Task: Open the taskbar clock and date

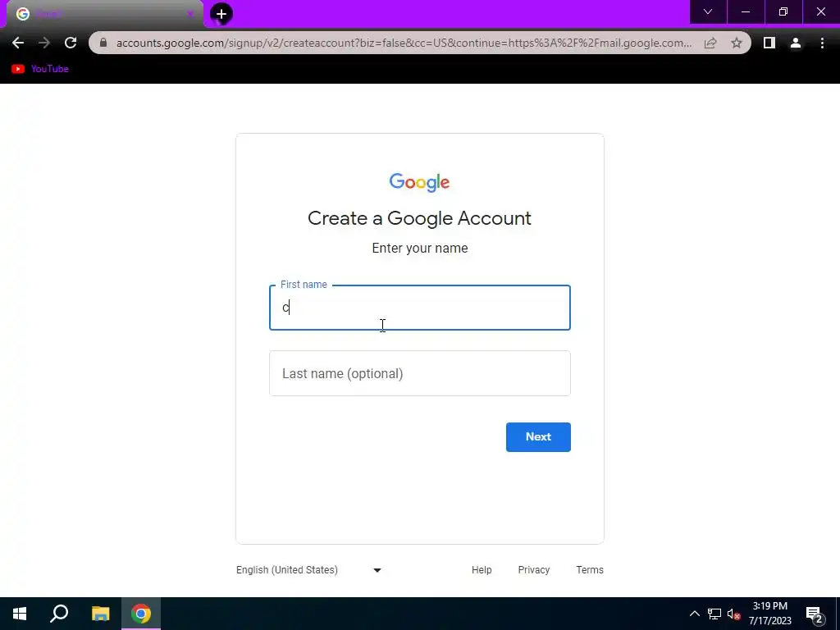Action: pyautogui.click(x=769, y=614)
